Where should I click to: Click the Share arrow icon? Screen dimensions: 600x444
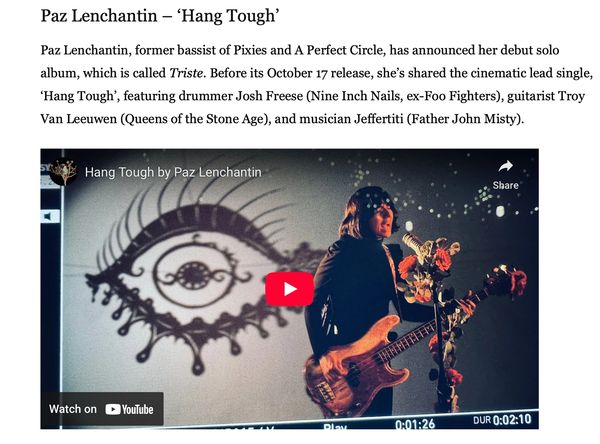point(505,166)
